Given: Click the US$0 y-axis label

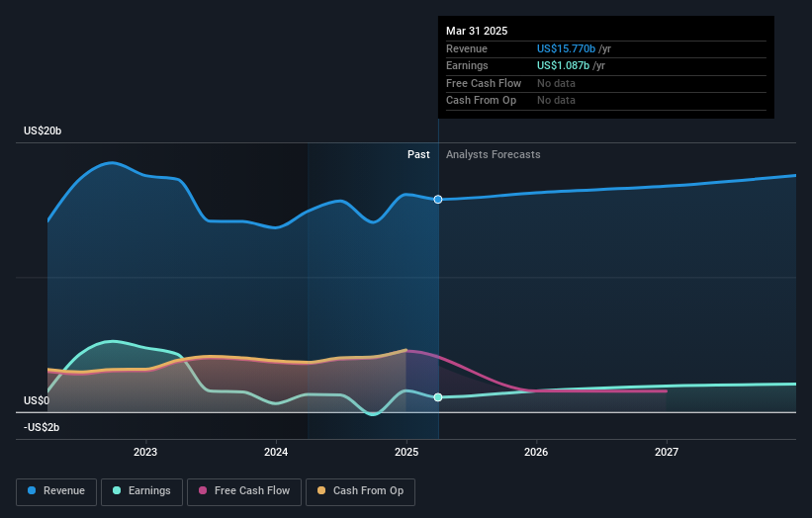Looking at the screenshot, I should pos(37,400).
